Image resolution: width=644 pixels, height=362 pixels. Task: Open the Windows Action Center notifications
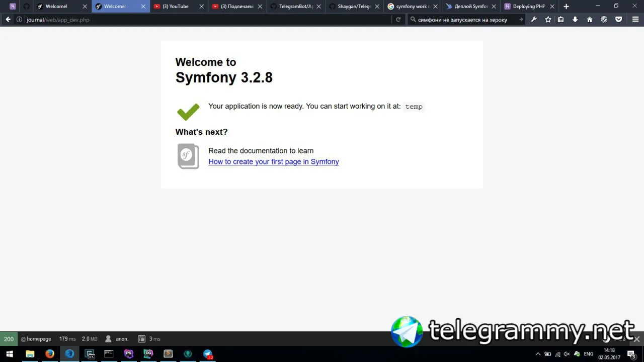click(x=631, y=354)
